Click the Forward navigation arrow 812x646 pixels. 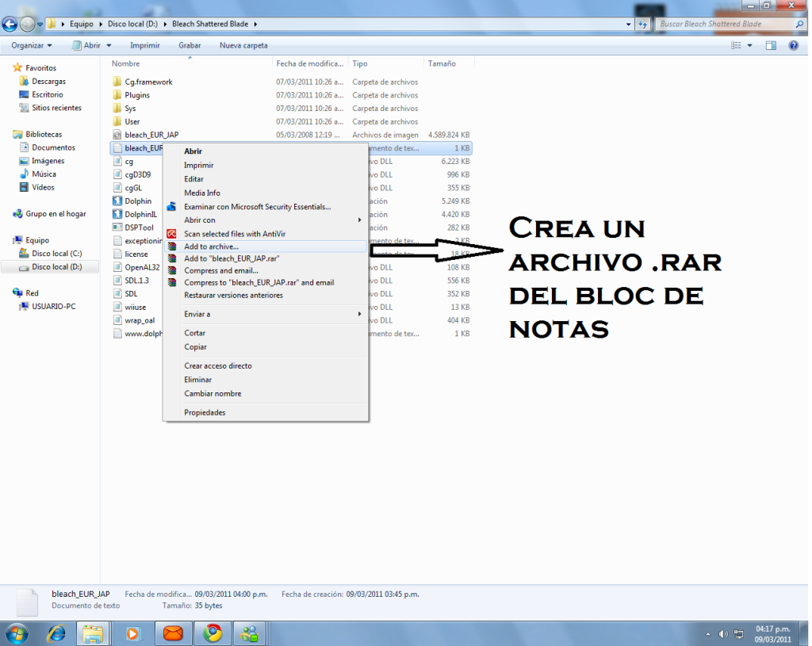pyautogui.click(x=27, y=24)
